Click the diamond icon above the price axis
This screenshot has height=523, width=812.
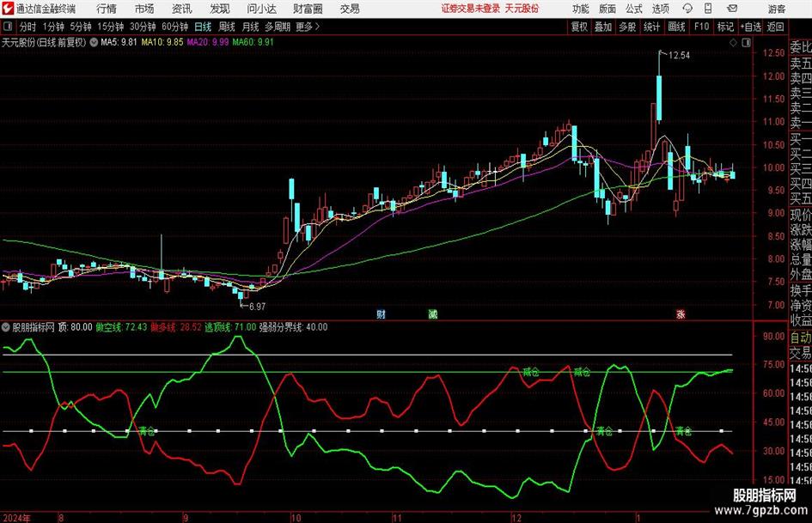point(733,43)
